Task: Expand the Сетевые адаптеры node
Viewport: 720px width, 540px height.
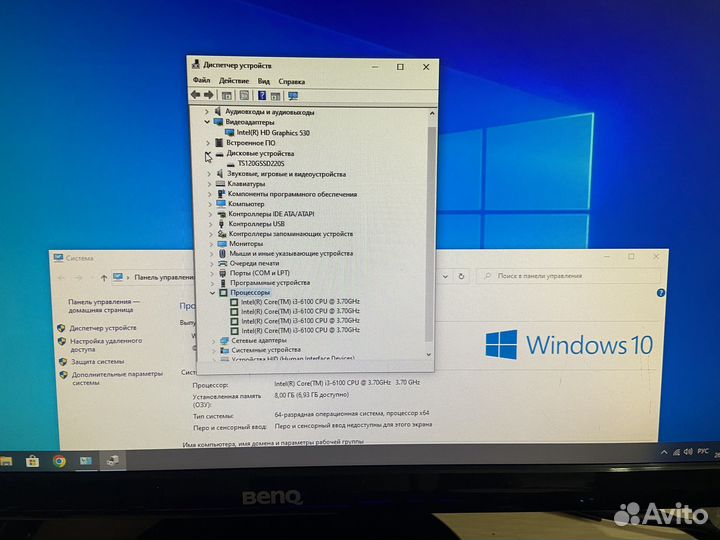Action: [x=213, y=341]
